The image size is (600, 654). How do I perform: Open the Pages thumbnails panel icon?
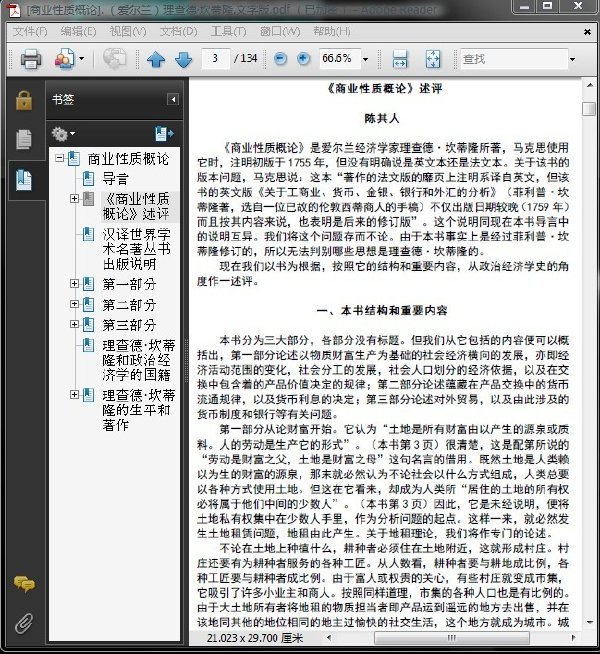point(24,139)
